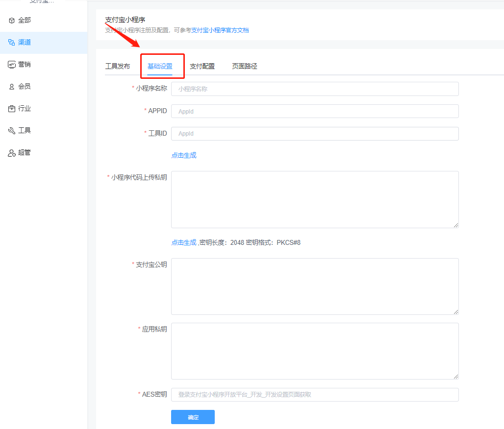This screenshot has width=504, height=429.
Task: Click the 支付宝小程序 page heading
Action: pos(125,20)
